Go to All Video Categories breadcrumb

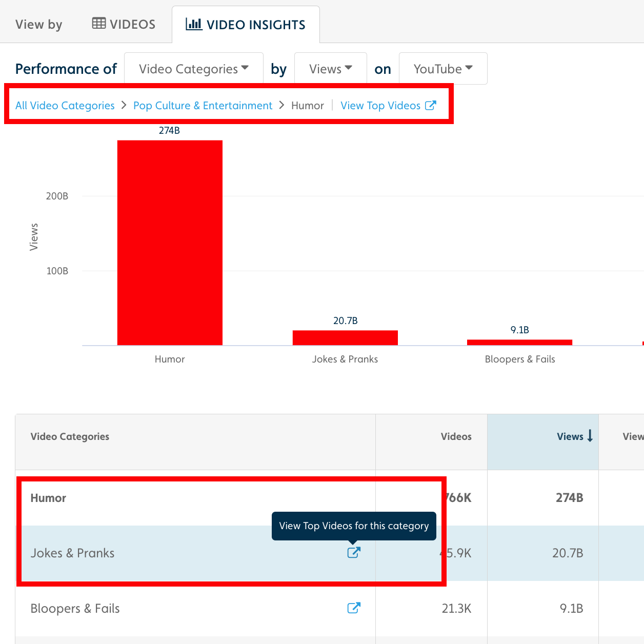(65, 106)
